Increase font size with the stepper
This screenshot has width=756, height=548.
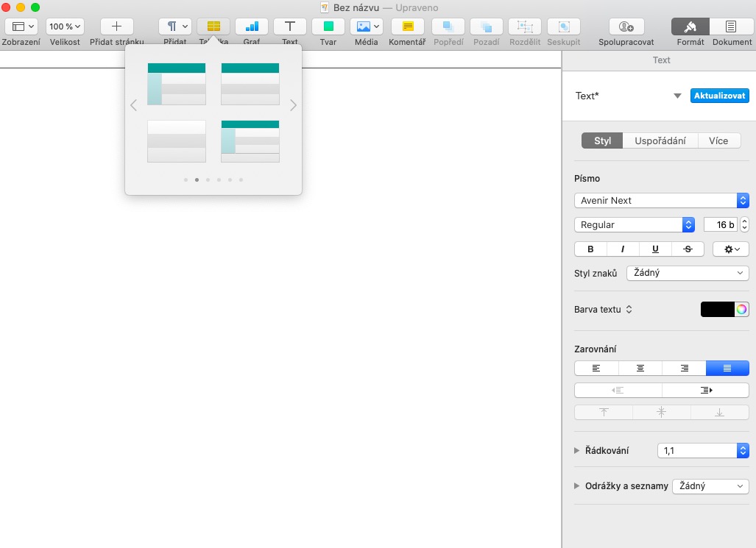(744, 221)
